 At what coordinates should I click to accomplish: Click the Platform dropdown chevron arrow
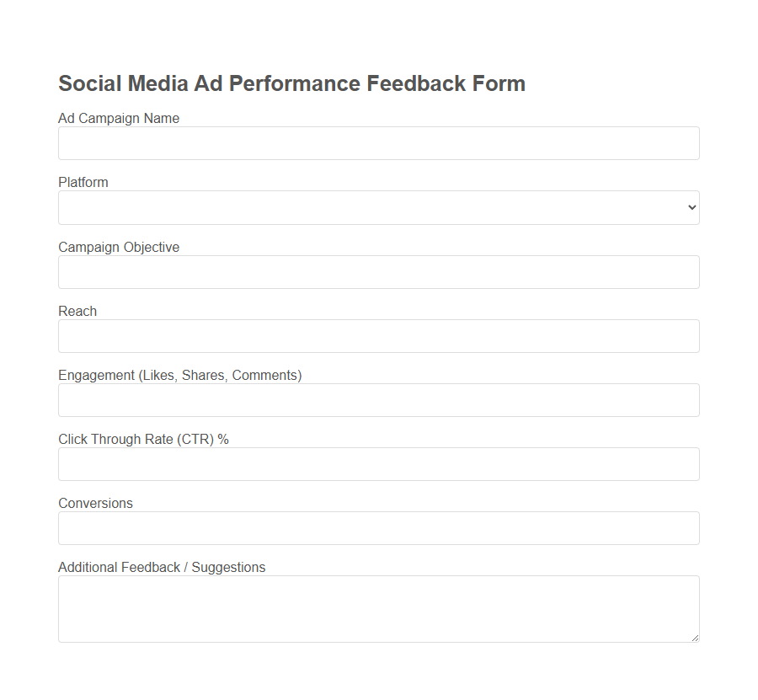click(x=691, y=207)
